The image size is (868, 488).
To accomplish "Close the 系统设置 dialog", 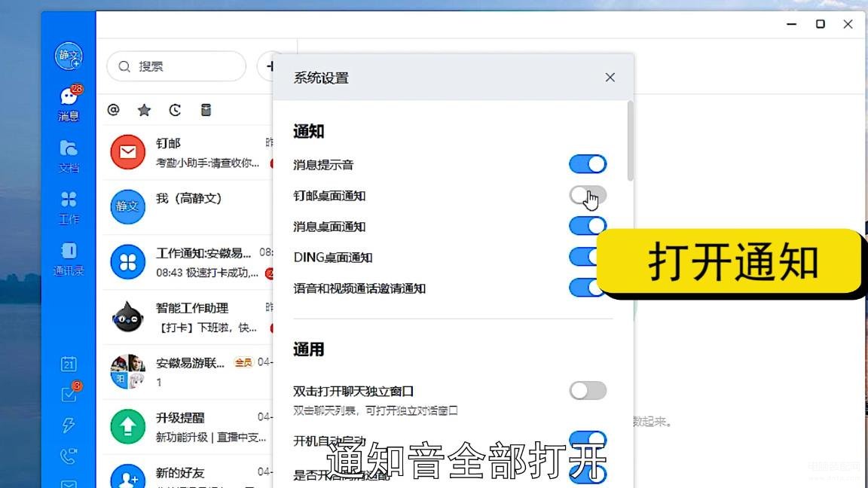I will pyautogui.click(x=610, y=78).
